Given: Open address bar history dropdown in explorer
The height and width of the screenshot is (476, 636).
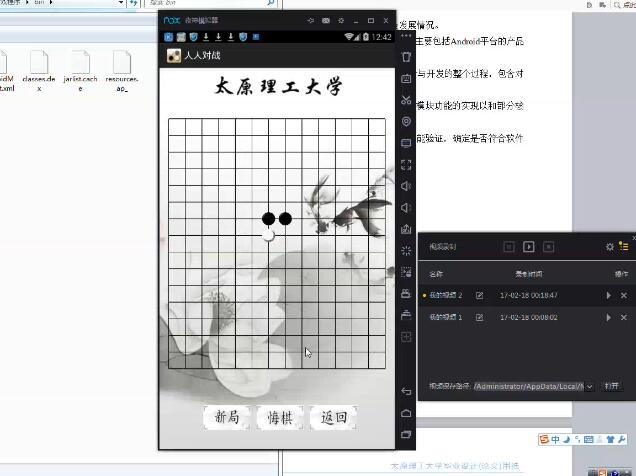Looking at the screenshot, I should 121,2.
